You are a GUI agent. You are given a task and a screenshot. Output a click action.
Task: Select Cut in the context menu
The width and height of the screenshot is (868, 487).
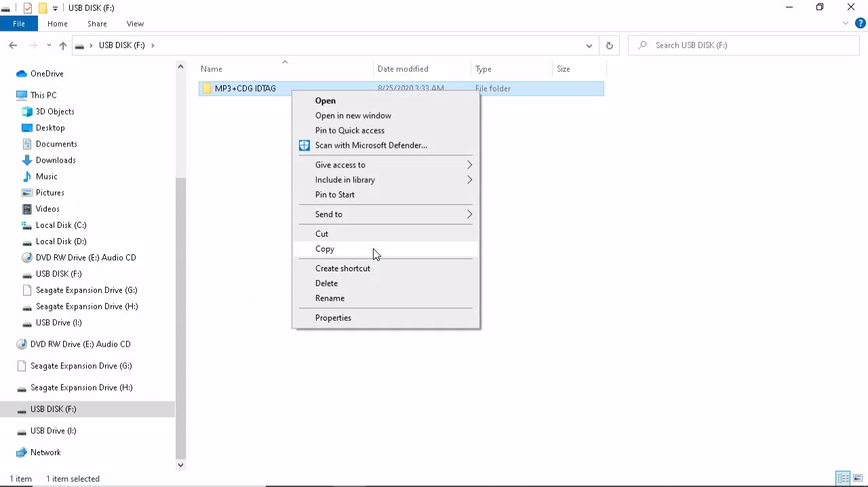pos(386,234)
